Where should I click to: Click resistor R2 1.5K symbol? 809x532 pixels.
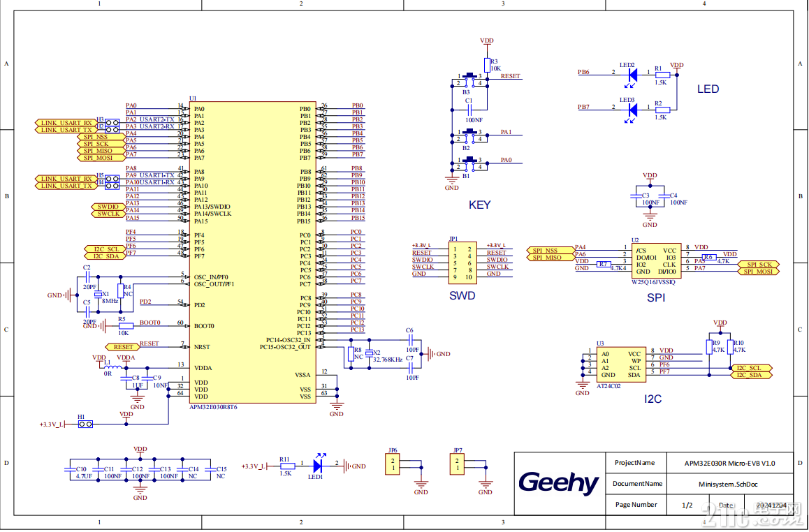[662, 110]
